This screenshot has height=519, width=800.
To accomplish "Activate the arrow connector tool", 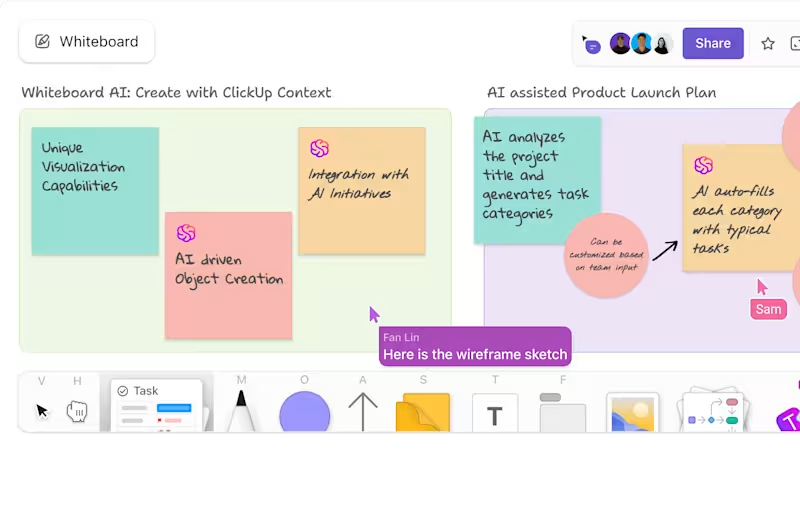I will click(x=363, y=411).
